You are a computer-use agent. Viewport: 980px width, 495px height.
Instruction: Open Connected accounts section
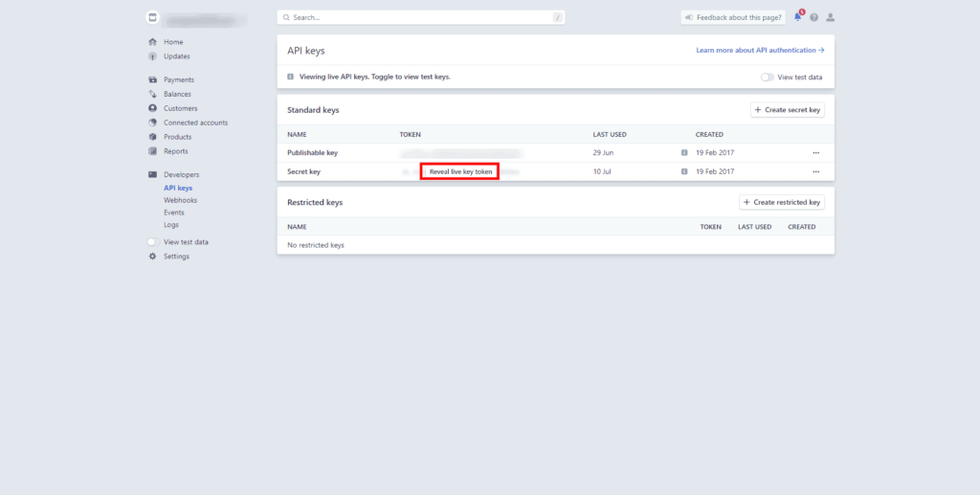click(x=195, y=124)
